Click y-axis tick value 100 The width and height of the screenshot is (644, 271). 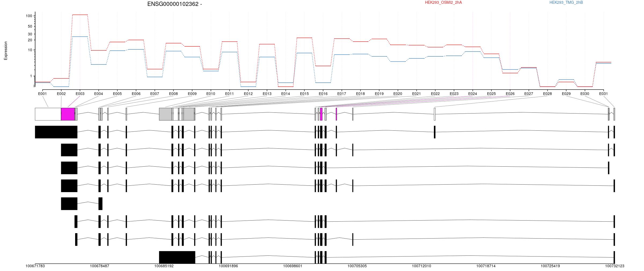tap(29, 16)
